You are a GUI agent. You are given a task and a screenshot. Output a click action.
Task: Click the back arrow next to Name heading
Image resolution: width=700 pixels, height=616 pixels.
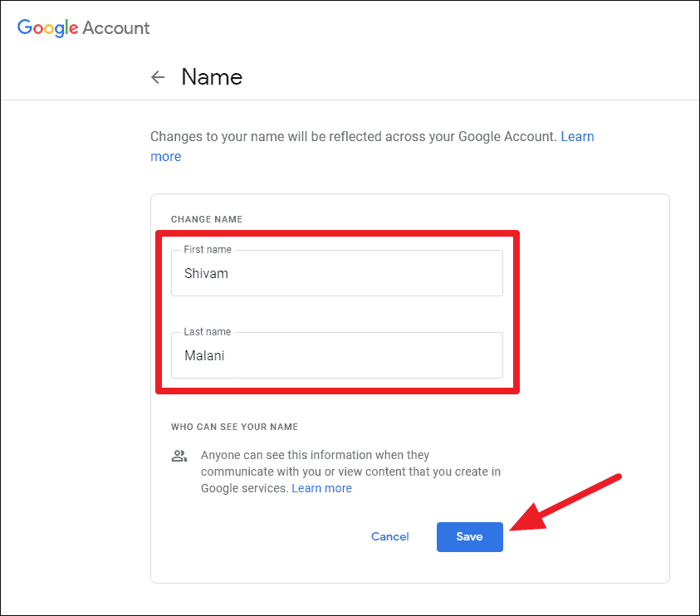click(158, 76)
